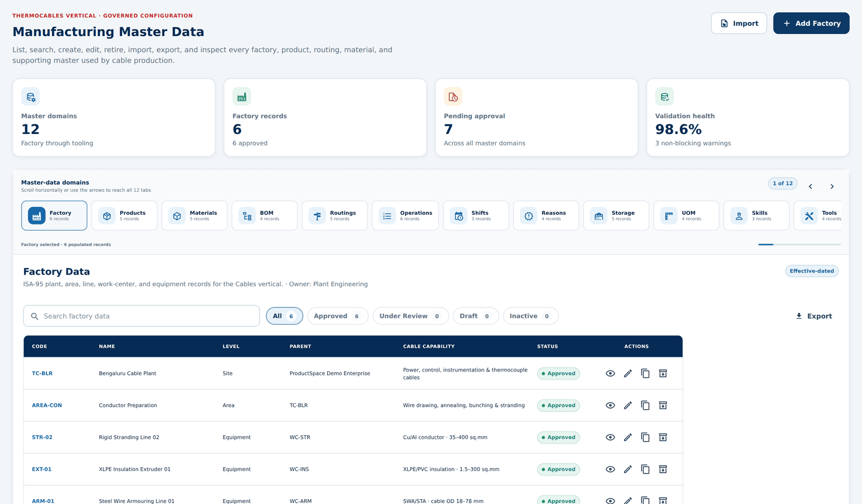Image resolution: width=862 pixels, height=504 pixels.
Task: Open the Skills domain tab
Action: (756, 215)
